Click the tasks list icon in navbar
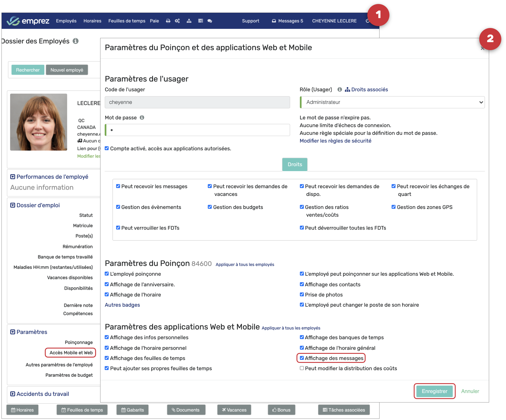The height and width of the screenshot is (420, 506). point(200,21)
